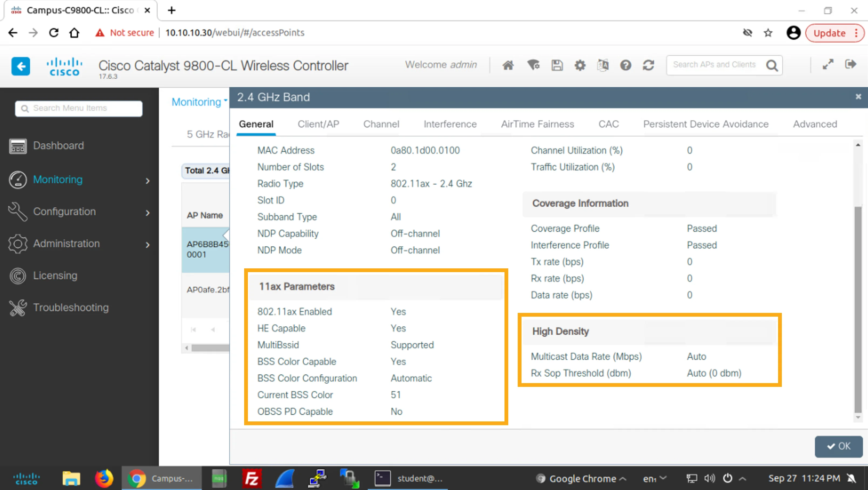
Task: Focus the Search Menu Items field
Action: point(79,108)
